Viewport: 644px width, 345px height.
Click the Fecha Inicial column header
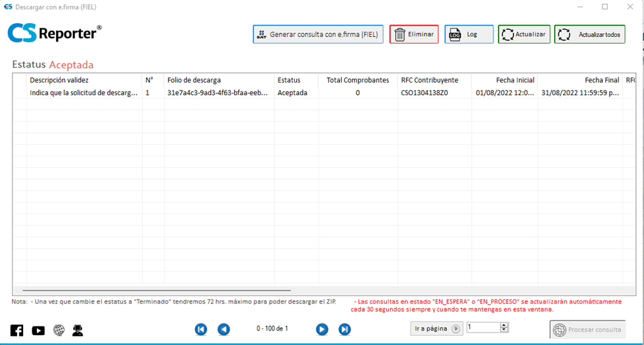[x=504, y=80]
